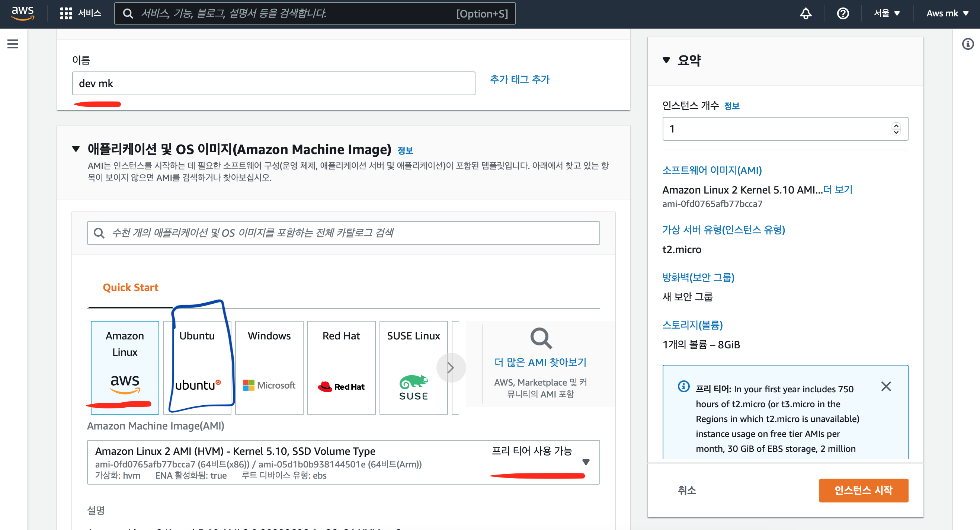Expand the Amazon Linux 2 AMI selector dropdown
This screenshot has height=530, width=980.
586,462
